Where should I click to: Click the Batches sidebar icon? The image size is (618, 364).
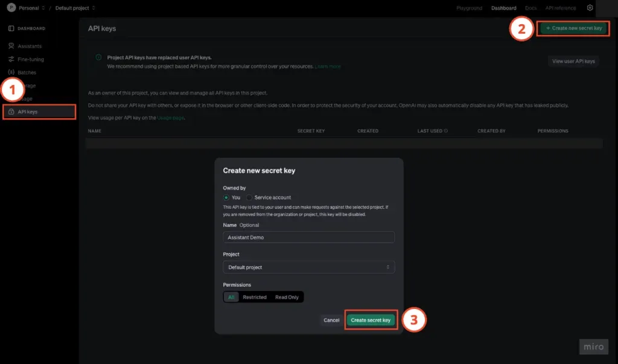pyautogui.click(x=11, y=72)
